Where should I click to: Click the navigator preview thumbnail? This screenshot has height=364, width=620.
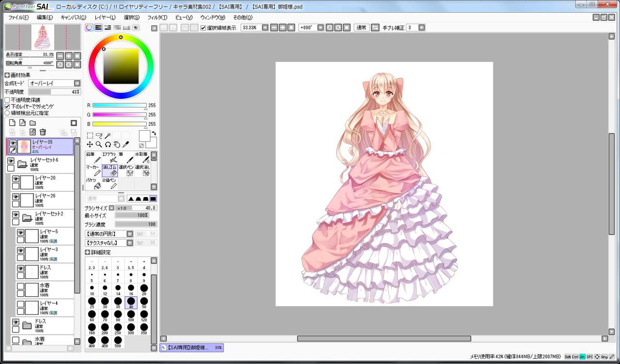coord(43,37)
